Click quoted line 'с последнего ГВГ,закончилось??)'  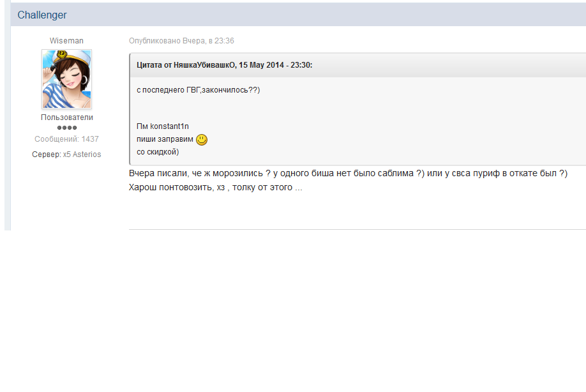199,90
